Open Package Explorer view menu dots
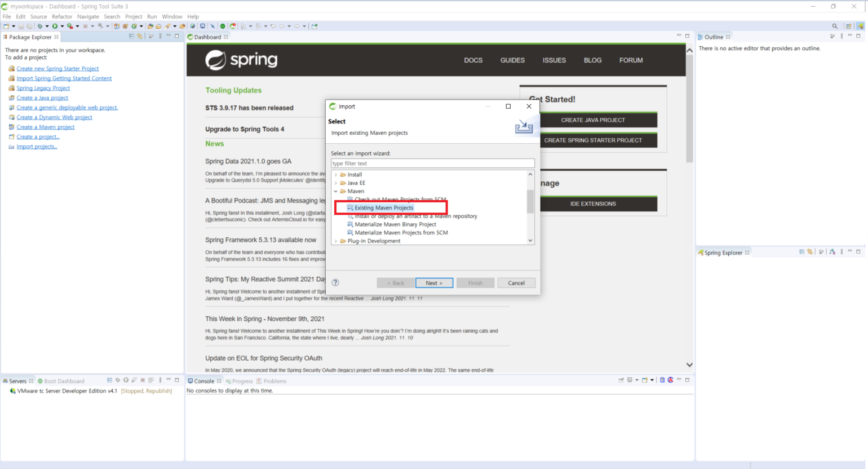Image resolution: width=868 pixels, height=469 pixels. pos(160,36)
